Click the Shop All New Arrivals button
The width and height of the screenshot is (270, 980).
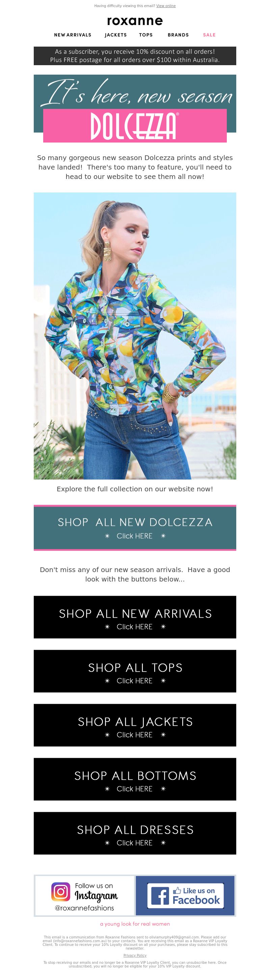click(x=135, y=617)
